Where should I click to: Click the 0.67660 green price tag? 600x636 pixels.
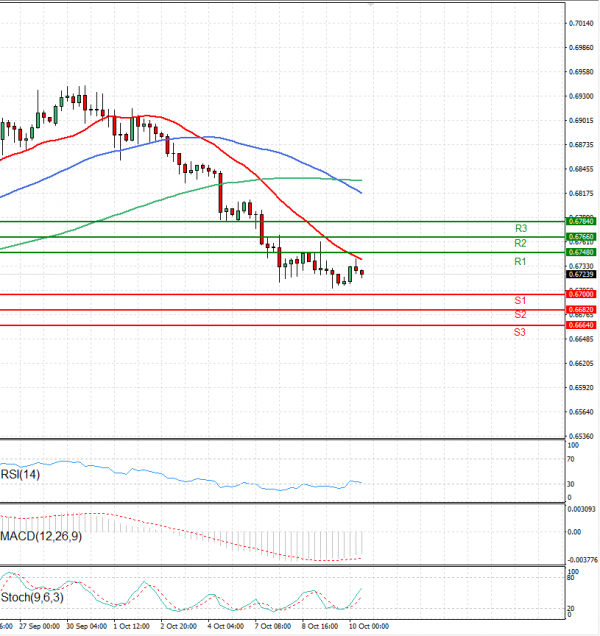[581, 237]
